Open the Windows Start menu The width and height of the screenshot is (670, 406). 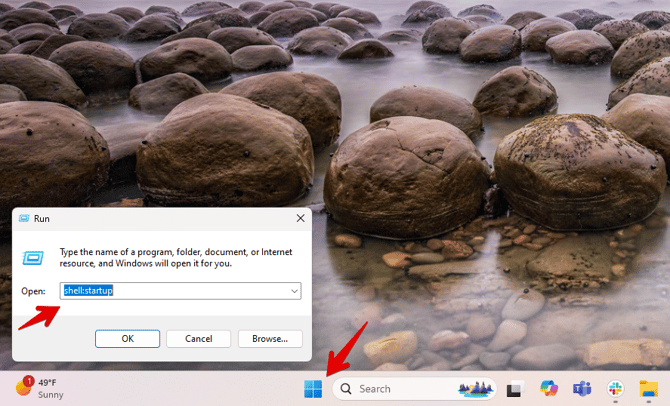coord(313,388)
